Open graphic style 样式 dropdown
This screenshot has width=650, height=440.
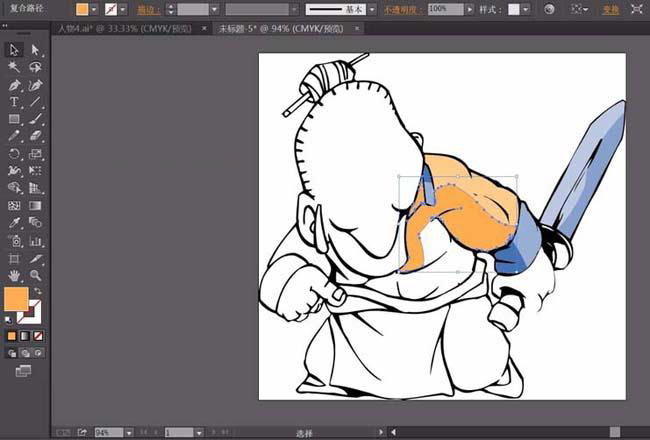tap(526, 9)
